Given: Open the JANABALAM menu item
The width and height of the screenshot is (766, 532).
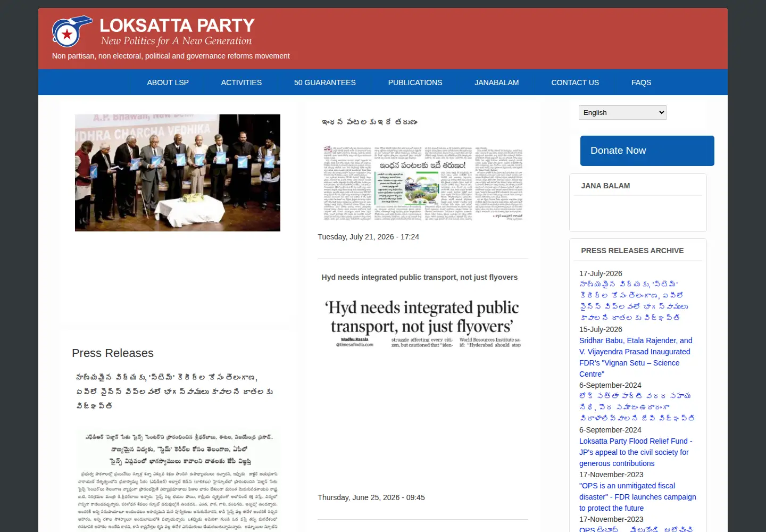Looking at the screenshot, I should click(x=497, y=82).
